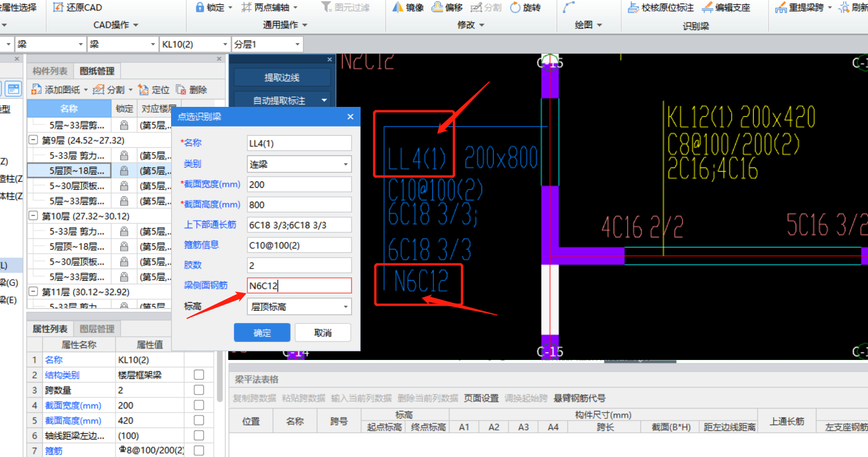This screenshot has width=868, height=457.
Task: Select the 两点辅轴 two-point axis tool
Action: pos(269,8)
